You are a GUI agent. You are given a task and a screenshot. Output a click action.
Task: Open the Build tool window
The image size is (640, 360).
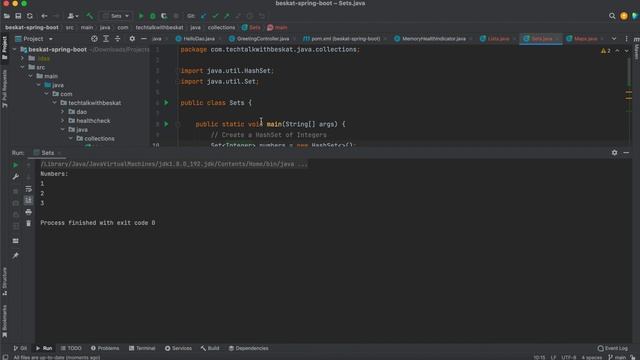(210, 348)
